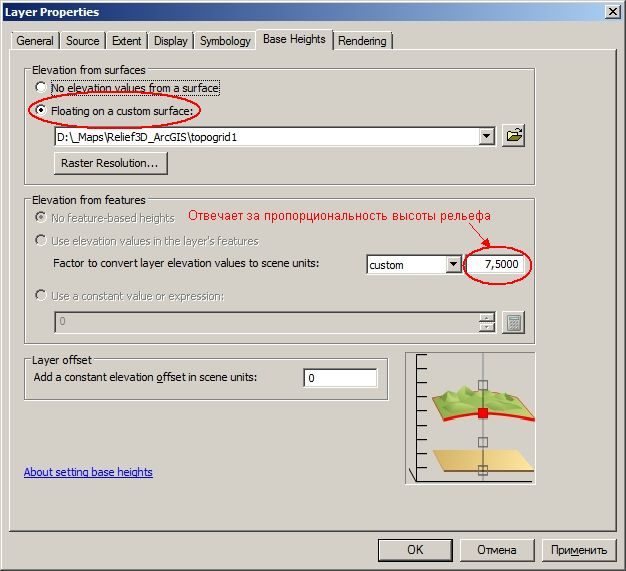Viewport: 626px width, 571px height.
Task: Switch to the Symbology tab
Action: pos(225,41)
